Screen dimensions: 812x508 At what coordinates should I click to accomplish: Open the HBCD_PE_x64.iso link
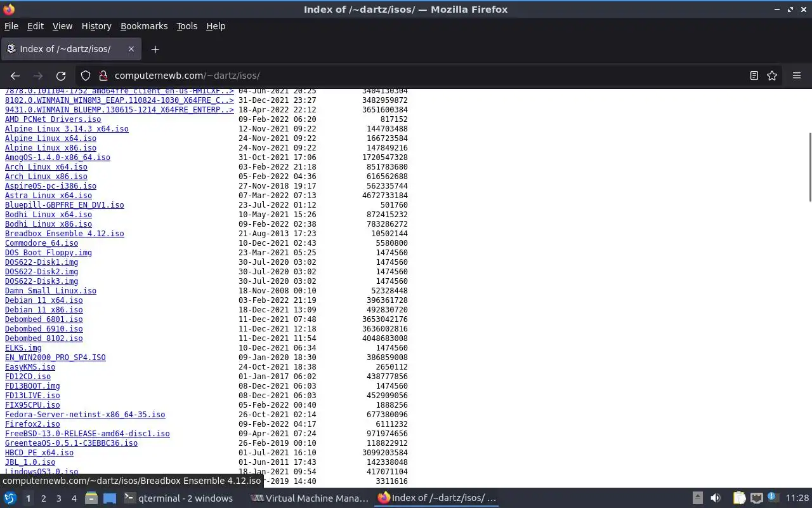tap(39, 453)
